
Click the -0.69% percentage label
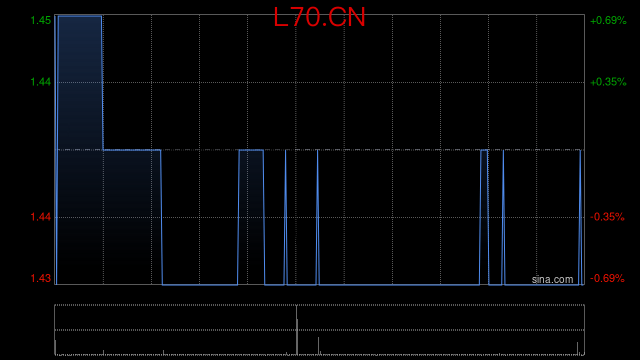point(607,278)
